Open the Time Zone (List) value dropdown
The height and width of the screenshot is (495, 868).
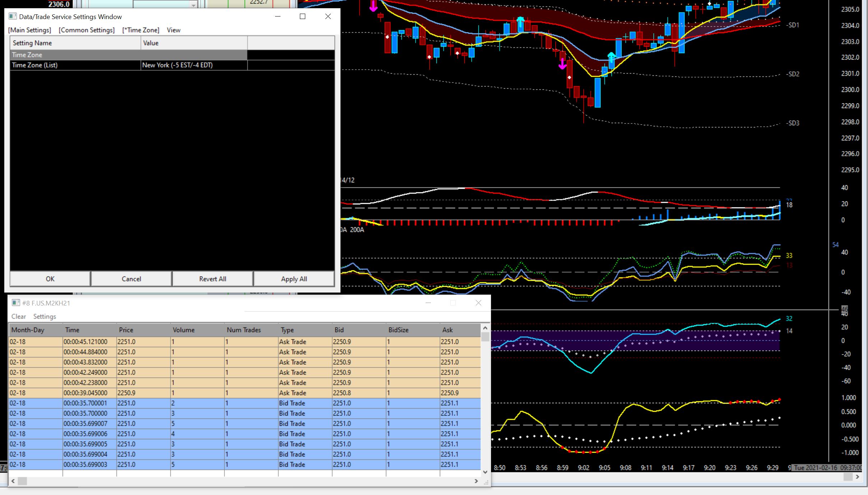pyautogui.click(x=194, y=65)
